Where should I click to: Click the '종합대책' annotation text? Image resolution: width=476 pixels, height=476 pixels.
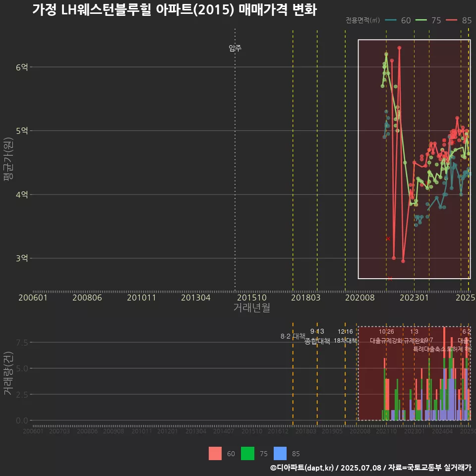click(x=317, y=341)
